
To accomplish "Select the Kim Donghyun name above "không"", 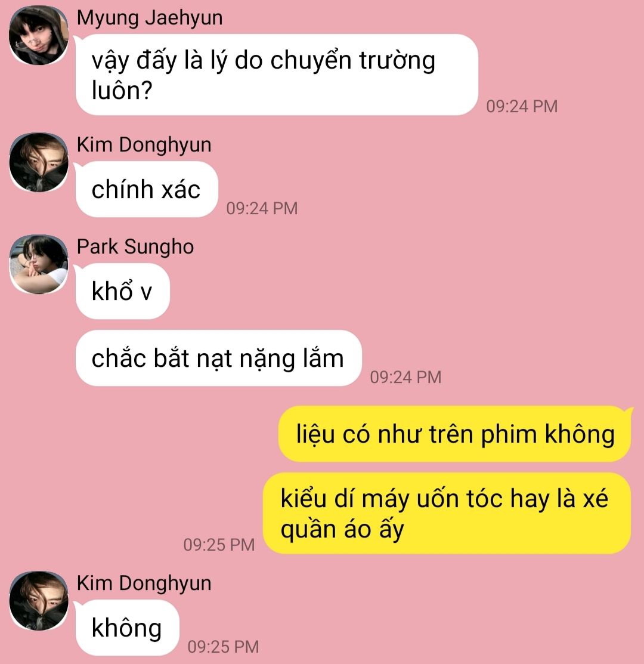I will (x=144, y=583).
